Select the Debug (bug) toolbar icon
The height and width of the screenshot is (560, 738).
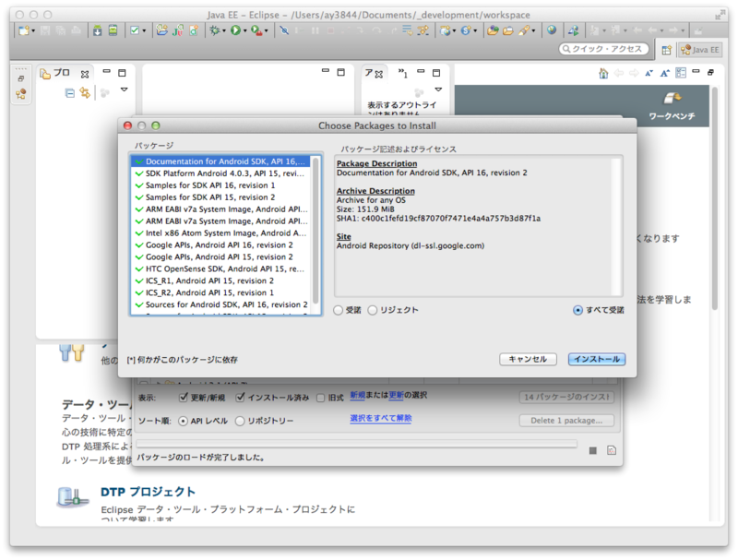(x=213, y=30)
